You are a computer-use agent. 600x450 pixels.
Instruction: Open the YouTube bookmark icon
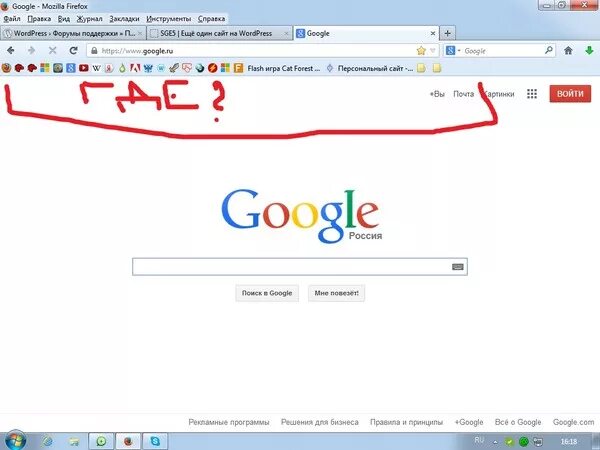point(83,68)
